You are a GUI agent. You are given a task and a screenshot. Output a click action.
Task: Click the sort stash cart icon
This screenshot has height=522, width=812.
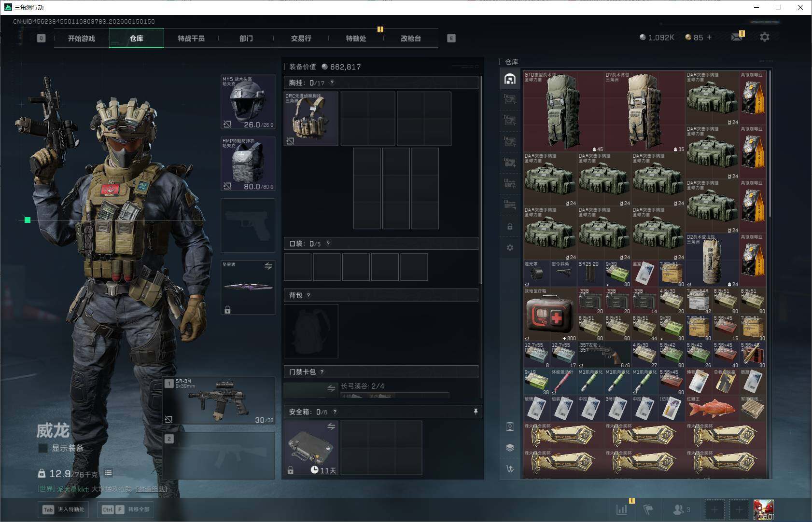pos(510,468)
